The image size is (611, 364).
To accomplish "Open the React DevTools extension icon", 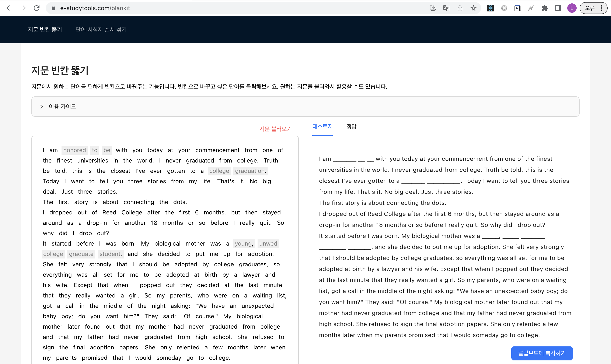I will (490, 8).
